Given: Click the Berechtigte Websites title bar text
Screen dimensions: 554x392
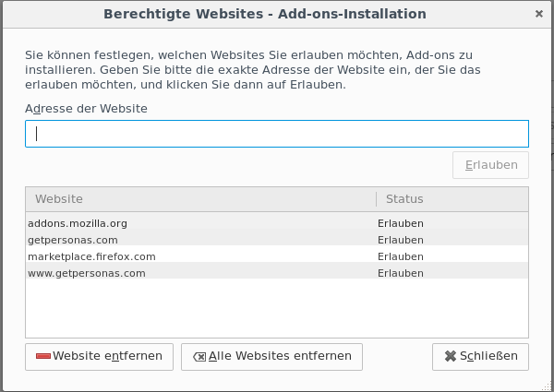Looking at the screenshot, I should [x=265, y=14].
